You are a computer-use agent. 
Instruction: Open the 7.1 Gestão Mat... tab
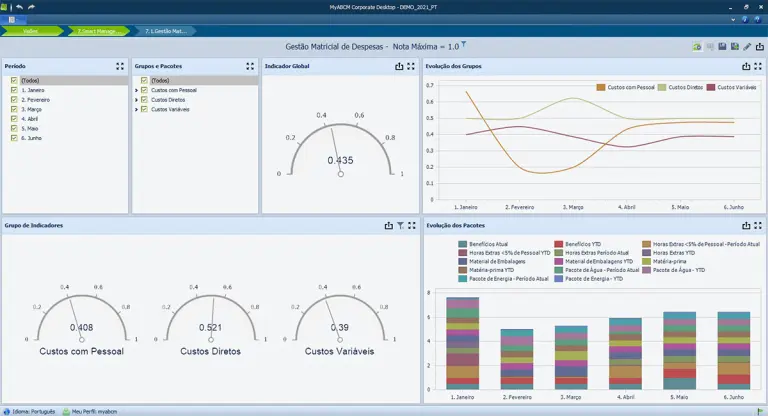165,31
